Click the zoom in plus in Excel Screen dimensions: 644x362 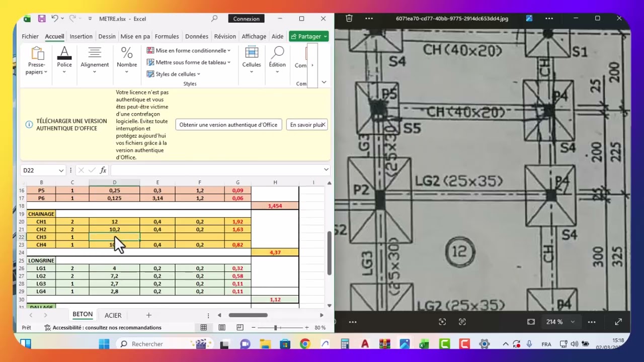(306, 328)
